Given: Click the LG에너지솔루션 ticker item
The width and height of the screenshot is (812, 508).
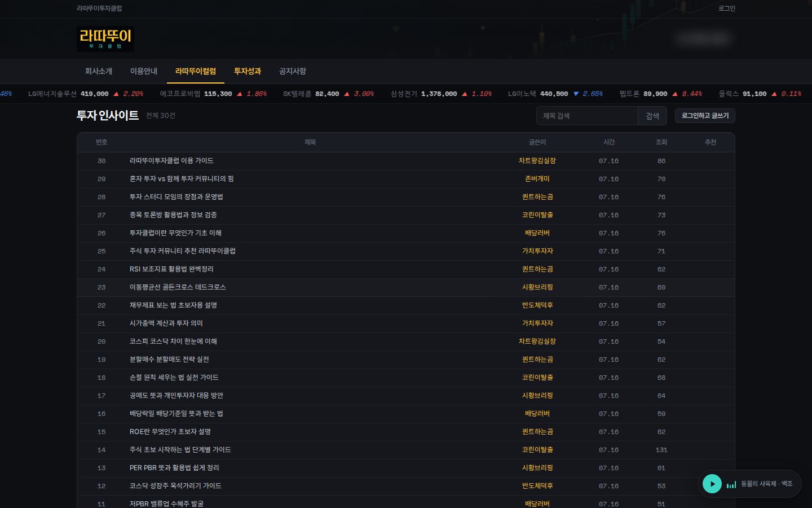Looking at the screenshot, I should pyautogui.click(x=86, y=94).
